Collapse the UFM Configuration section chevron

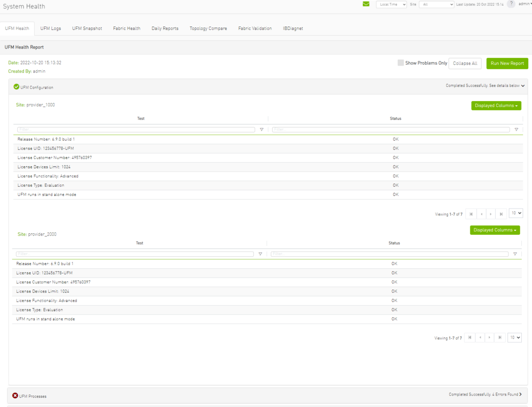(523, 86)
